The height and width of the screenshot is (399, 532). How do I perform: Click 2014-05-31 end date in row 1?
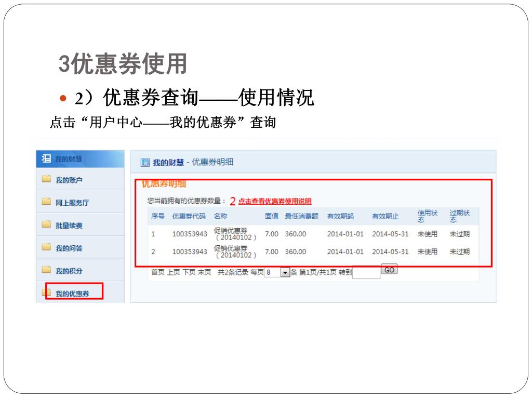click(390, 234)
